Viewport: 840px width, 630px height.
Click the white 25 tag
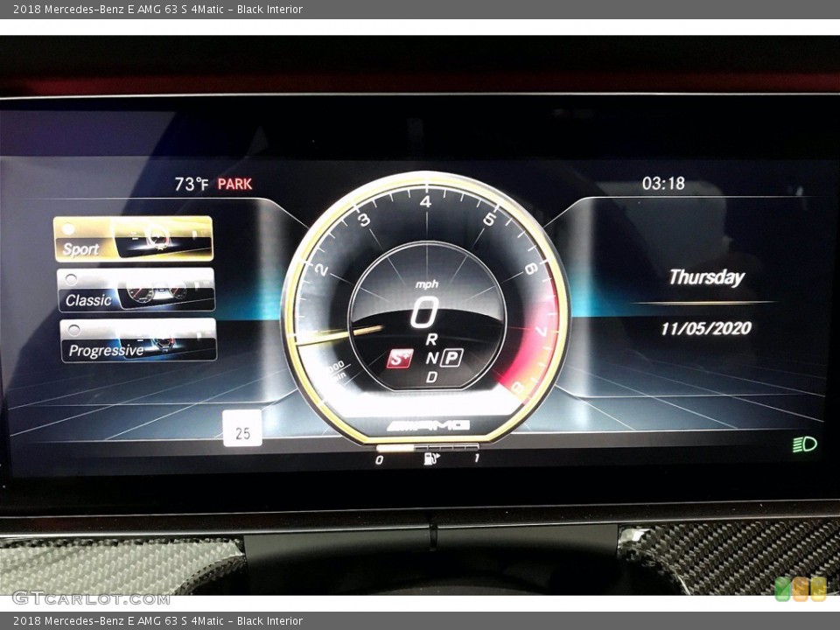click(242, 428)
